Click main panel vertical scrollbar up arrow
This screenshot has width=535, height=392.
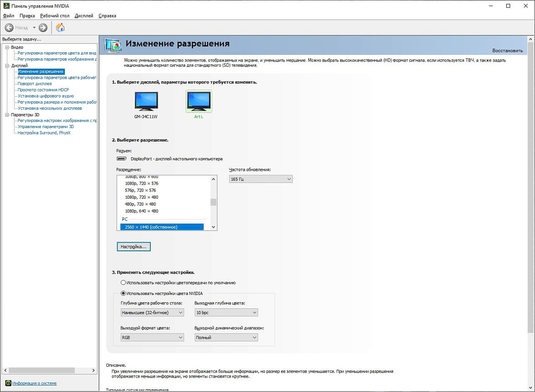pos(530,40)
